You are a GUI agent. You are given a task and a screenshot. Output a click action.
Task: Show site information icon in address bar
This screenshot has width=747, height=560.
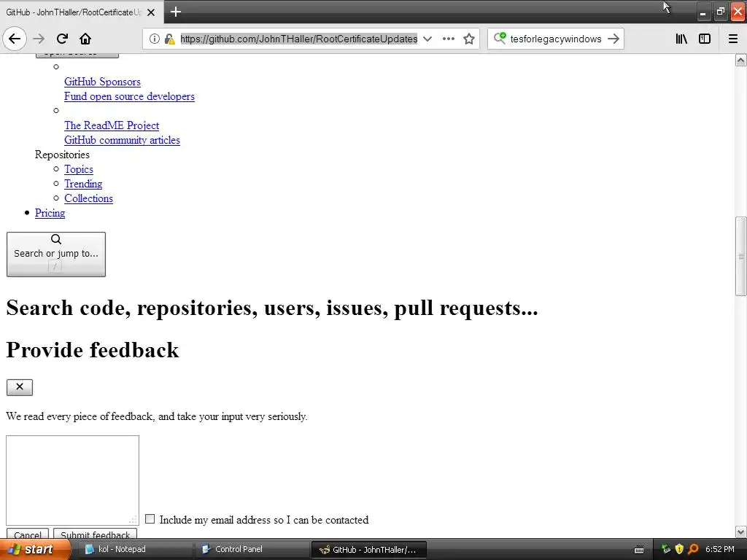coord(155,39)
